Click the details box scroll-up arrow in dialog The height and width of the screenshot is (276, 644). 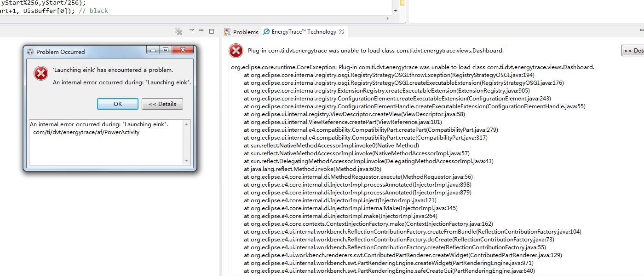pyautogui.click(x=187, y=124)
